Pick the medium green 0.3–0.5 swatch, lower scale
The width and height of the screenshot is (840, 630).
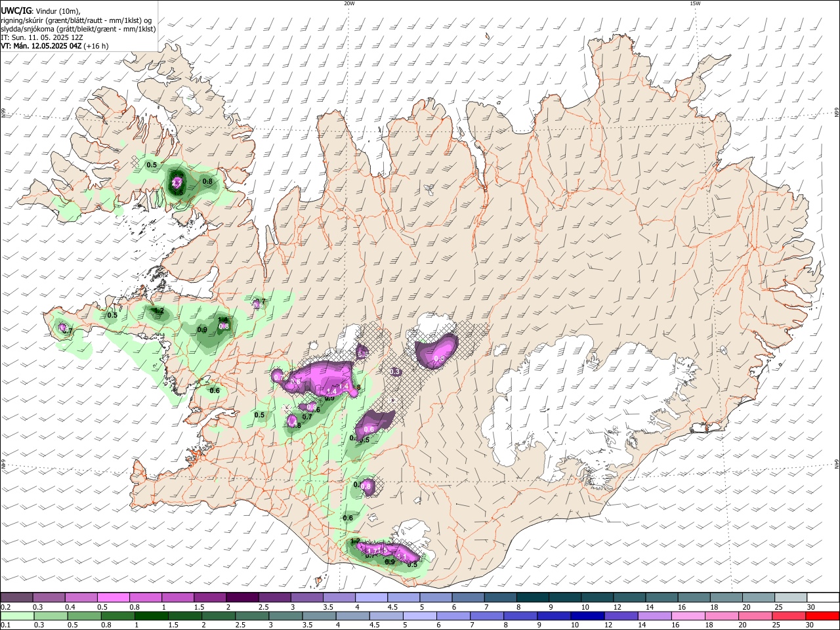(x=51, y=616)
